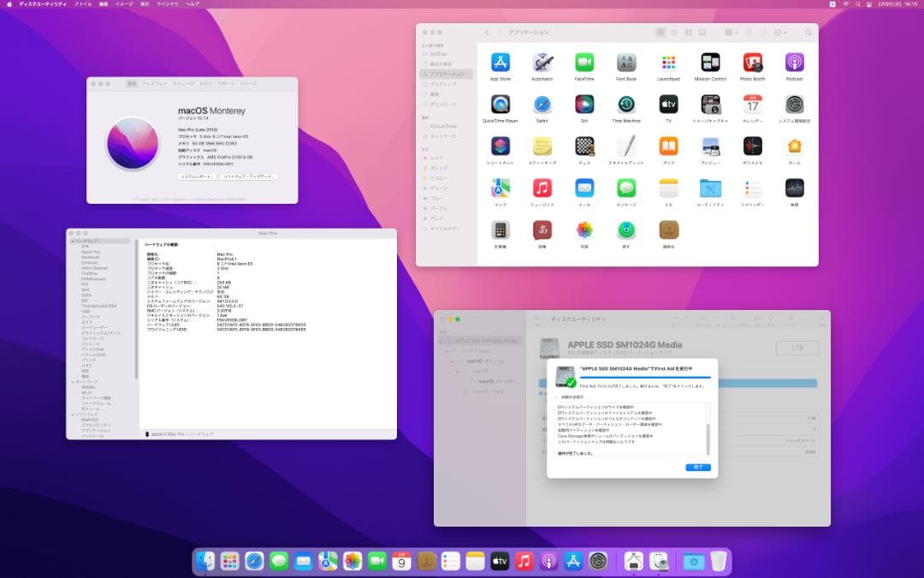Click the システムレポート button
The image size is (924, 578).
pyautogui.click(x=197, y=176)
